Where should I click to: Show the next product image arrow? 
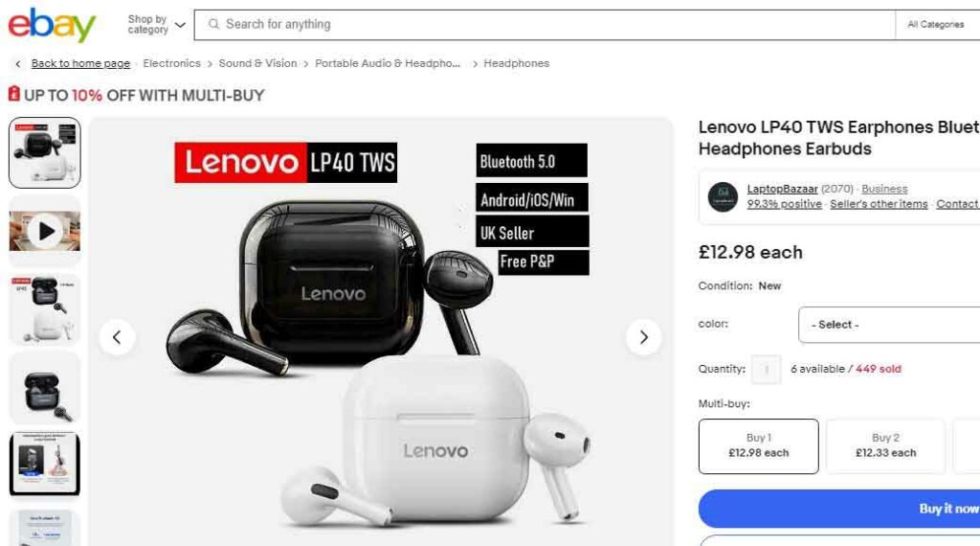tap(643, 337)
